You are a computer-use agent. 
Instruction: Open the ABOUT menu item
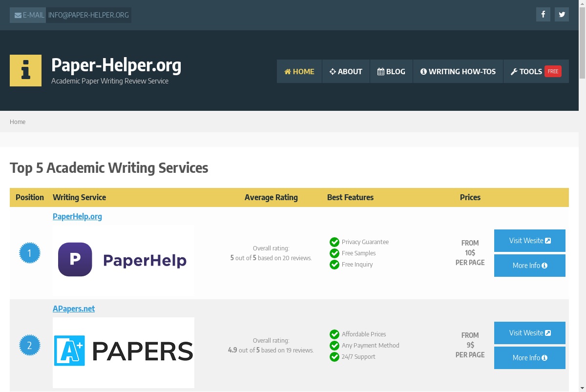coord(346,71)
